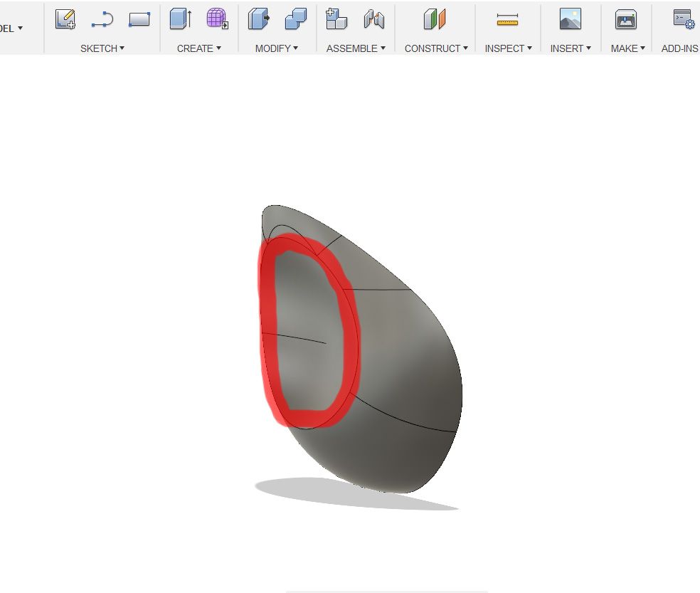This screenshot has height=593, width=700.
Task: Select the Rectangle sketch tool
Action: coord(139,19)
